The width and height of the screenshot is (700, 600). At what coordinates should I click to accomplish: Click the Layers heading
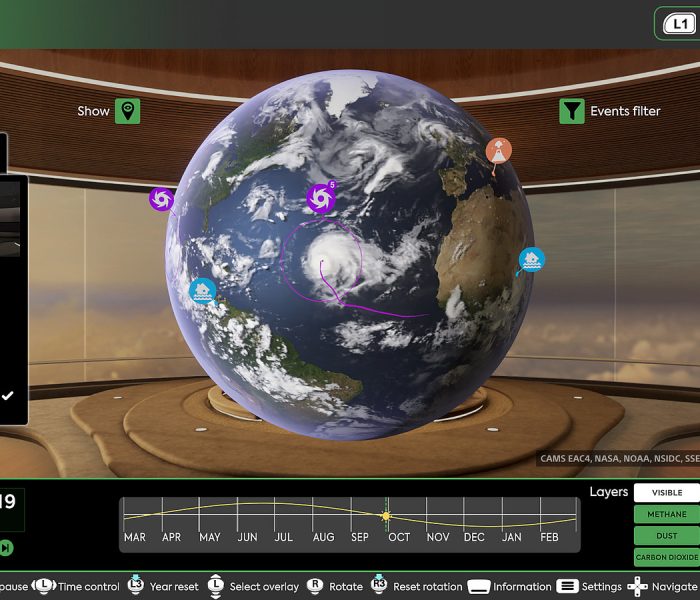[x=608, y=492]
